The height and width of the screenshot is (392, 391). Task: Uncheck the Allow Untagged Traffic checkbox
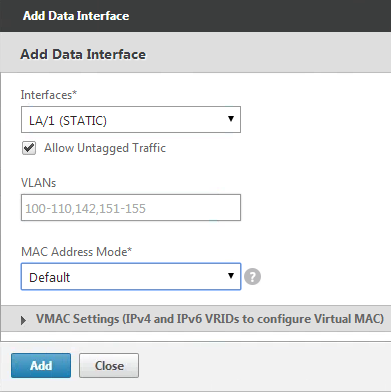click(29, 148)
